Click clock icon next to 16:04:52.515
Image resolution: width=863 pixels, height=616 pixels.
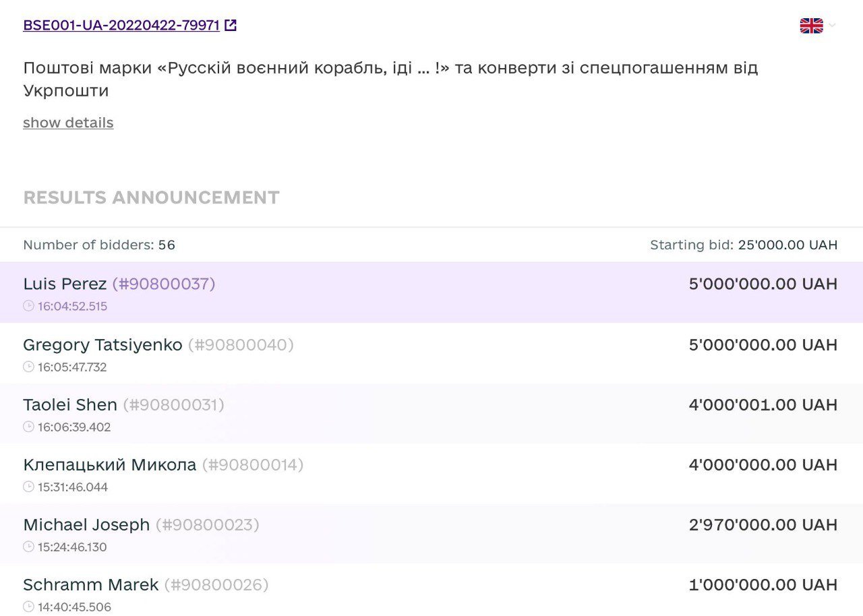pos(28,306)
